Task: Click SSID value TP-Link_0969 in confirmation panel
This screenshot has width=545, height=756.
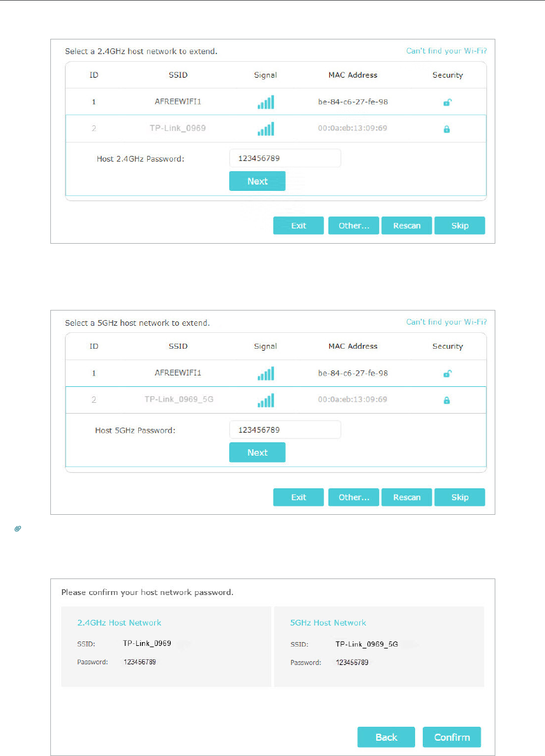Action: [147, 643]
